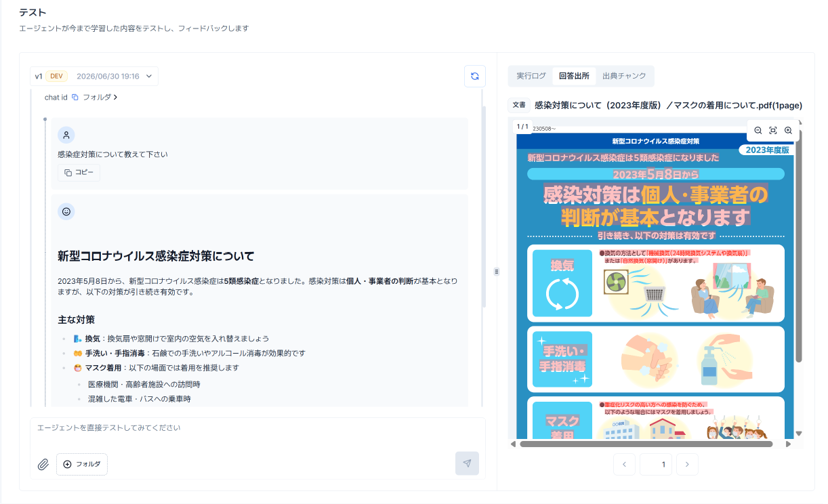The height and width of the screenshot is (504, 828).
Task: Click the マスク着用 bullet item
Action: 156,368
